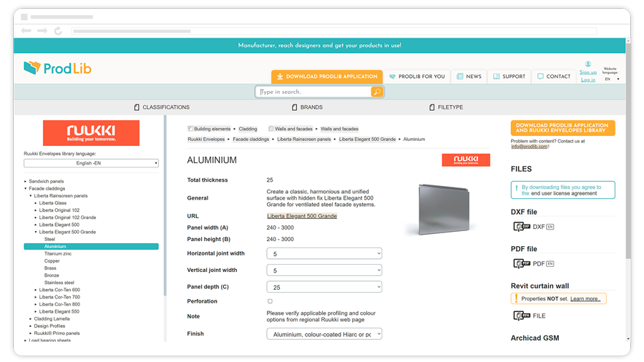This screenshot has width=644, height=362.
Task: Download the Revit FILE icon
Action: (x=519, y=315)
